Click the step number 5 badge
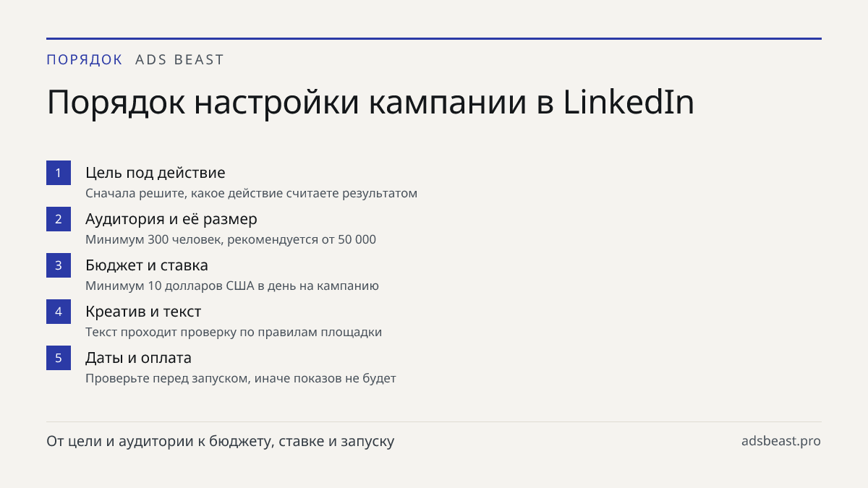 [59, 358]
